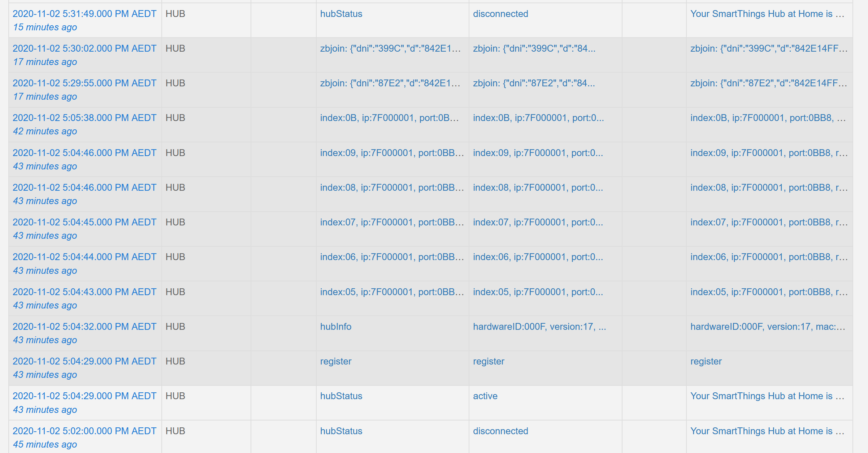Click the active hubStatus value

tap(485, 396)
